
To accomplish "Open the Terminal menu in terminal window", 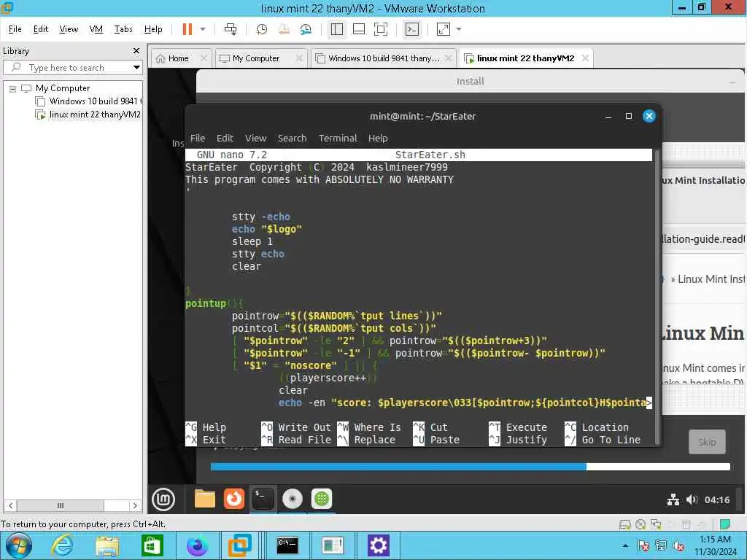I will coord(338,138).
